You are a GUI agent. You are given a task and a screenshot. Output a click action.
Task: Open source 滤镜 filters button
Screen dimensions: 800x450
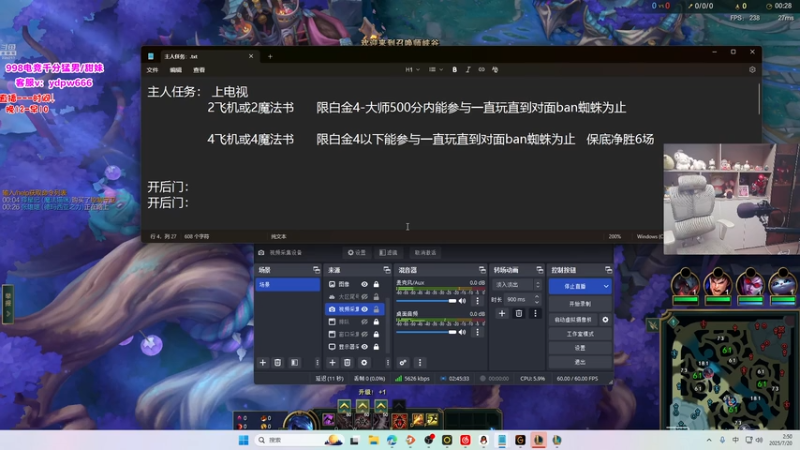pyautogui.click(x=388, y=253)
